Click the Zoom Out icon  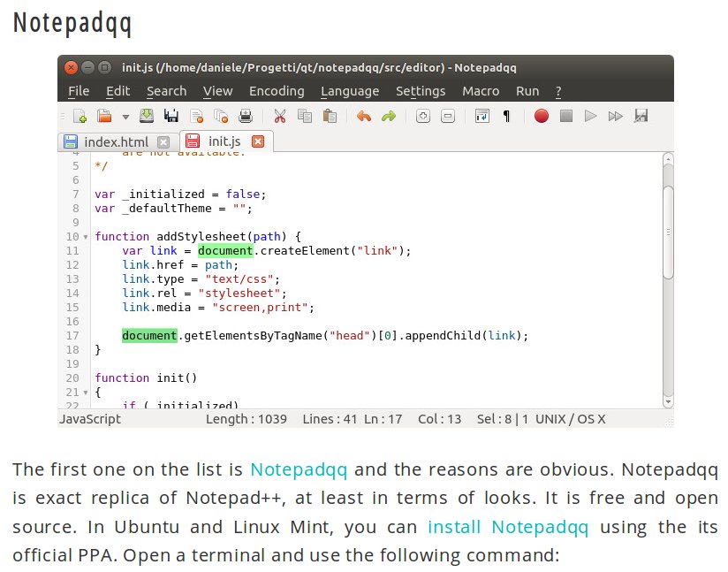(x=448, y=116)
